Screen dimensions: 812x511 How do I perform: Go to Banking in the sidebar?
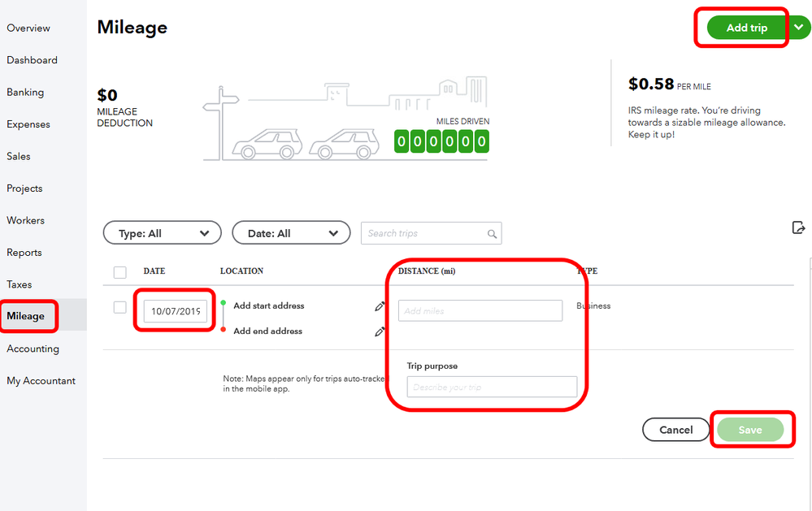click(x=25, y=93)
